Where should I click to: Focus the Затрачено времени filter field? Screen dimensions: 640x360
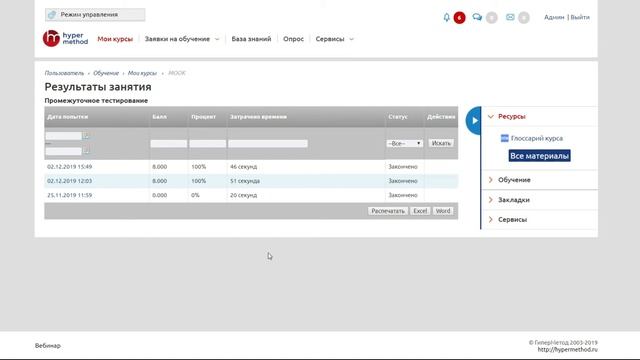268,144
